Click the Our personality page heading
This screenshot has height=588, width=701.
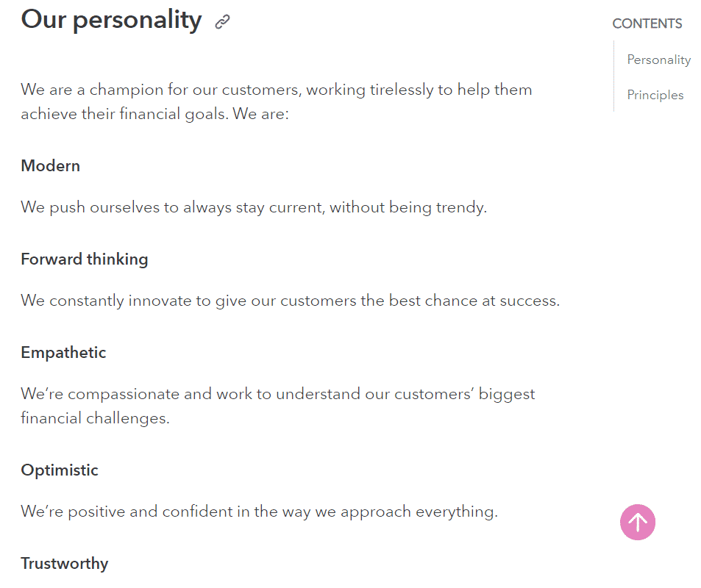[111, 20]
